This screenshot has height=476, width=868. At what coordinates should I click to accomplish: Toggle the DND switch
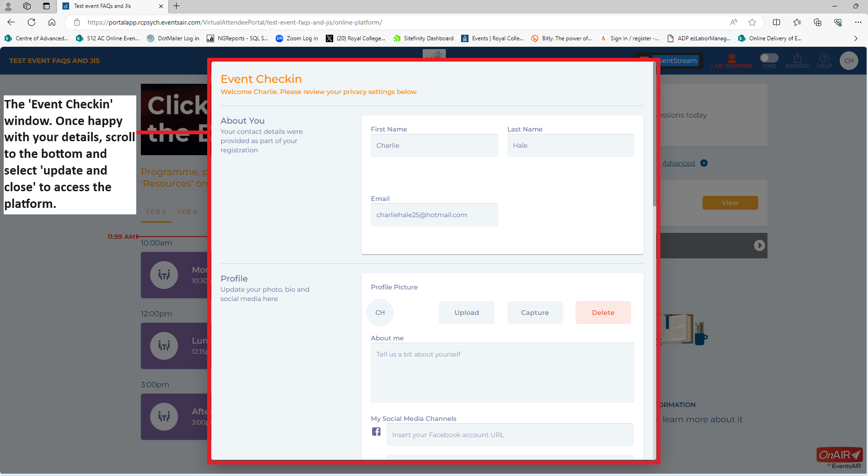click(x=769, y=58)
